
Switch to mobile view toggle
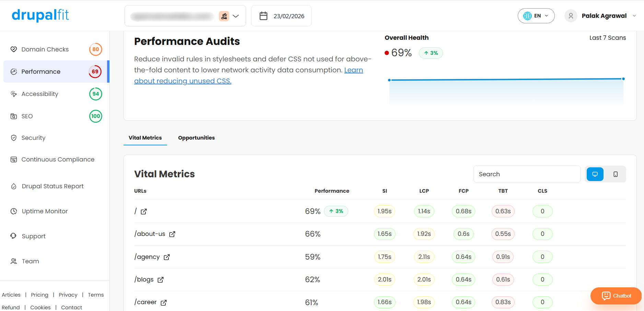coord(616,174)
